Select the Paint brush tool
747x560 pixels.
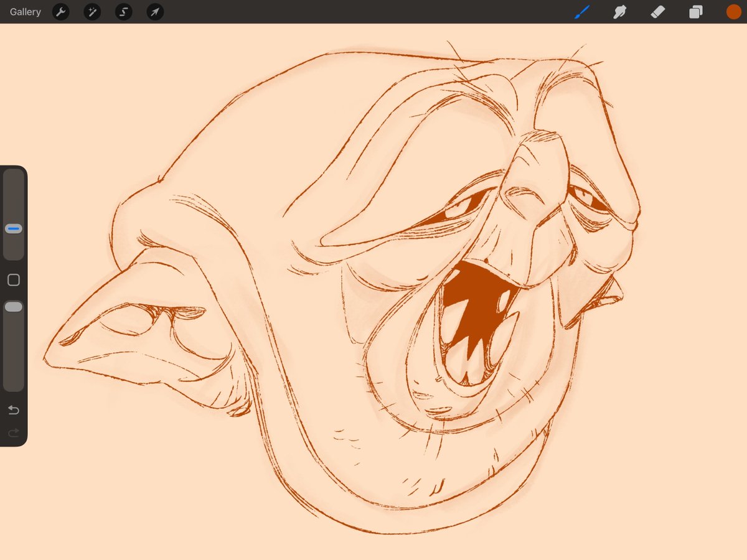[x=581, y=12]
